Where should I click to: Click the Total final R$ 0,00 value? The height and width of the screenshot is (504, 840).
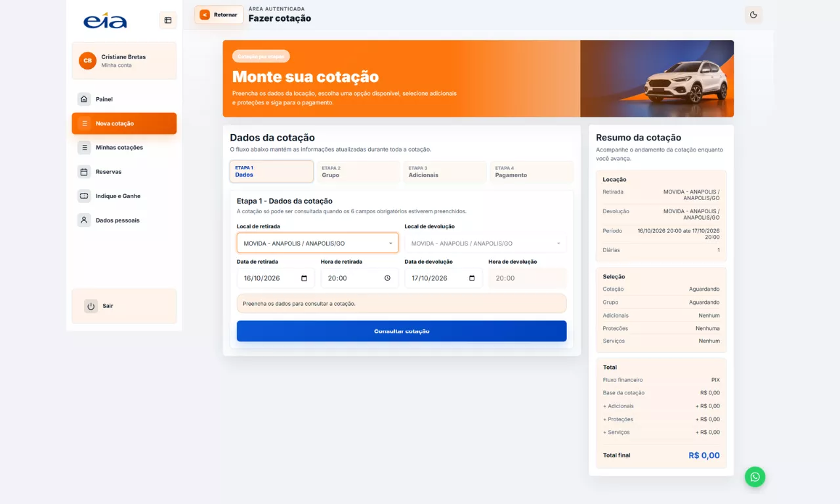click(704, 455)
